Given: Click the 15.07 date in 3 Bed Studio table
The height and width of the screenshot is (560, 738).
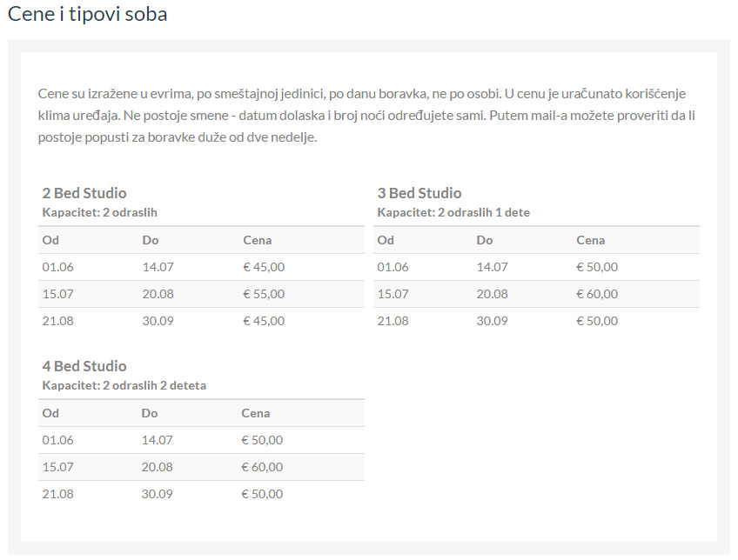Looking at the screenshot, I should [x=393, y=294].
